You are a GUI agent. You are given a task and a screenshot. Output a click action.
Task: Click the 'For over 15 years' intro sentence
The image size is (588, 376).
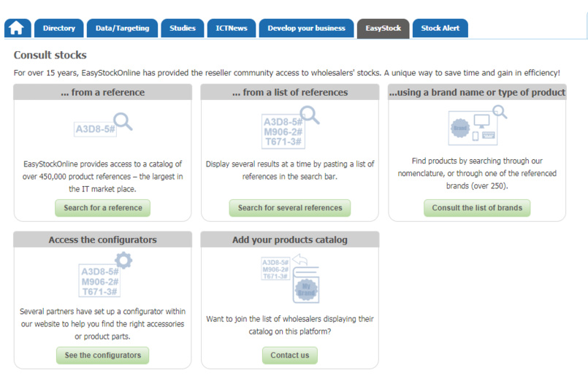[x=287, y=73]
